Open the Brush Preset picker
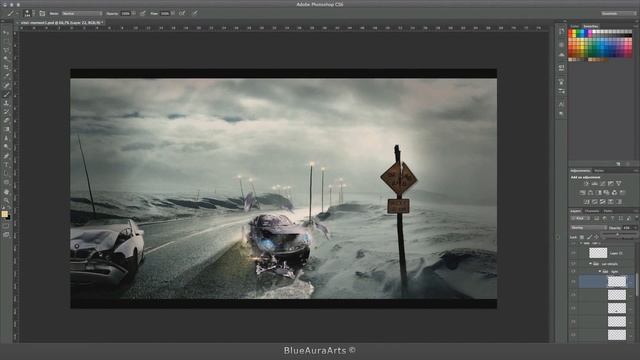The image size is (640, 360). tap(28, 13)
